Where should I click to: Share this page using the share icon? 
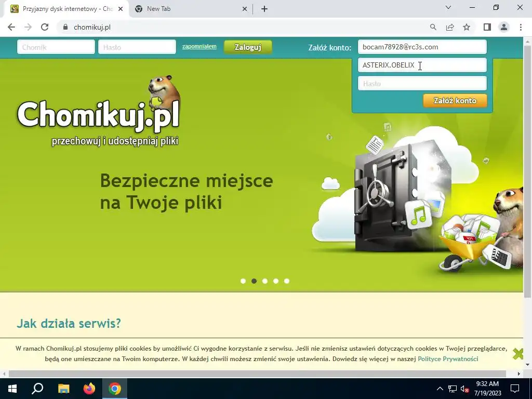[x=450, y=27]
